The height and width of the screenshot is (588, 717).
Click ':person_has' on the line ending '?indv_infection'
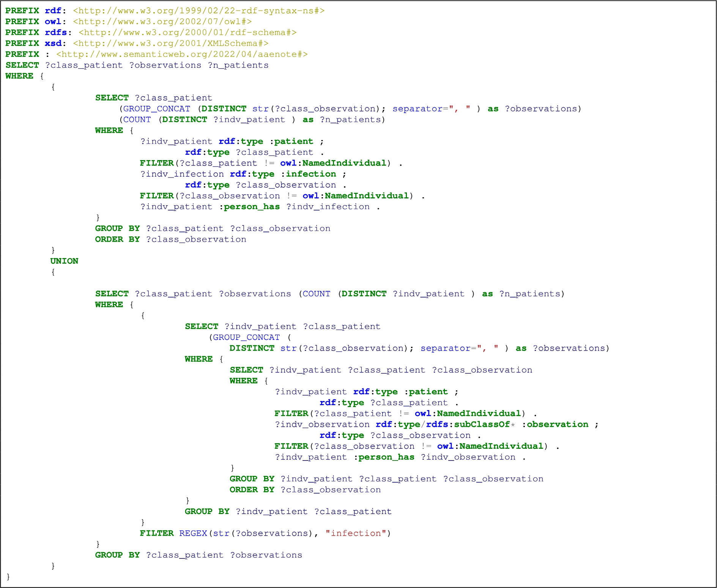click(249, 207)
